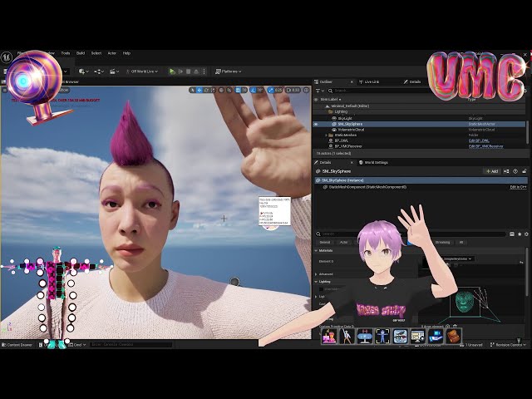Screen dimensions: 532x399
Task: Click the Edit BP_OWL link
Action: click(x=479, y=140)
